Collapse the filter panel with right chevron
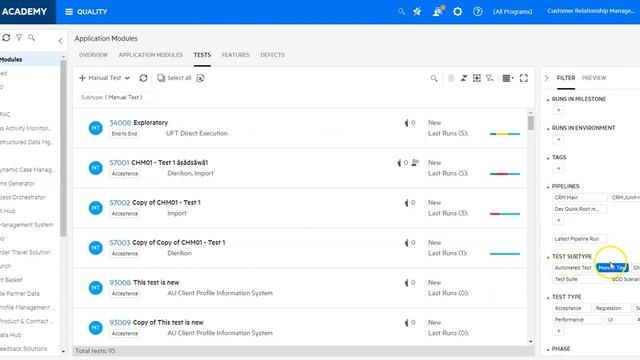Image resolution: width=640 pixels, height=360 pixels. pyautogui.click(x=547, y=78)
